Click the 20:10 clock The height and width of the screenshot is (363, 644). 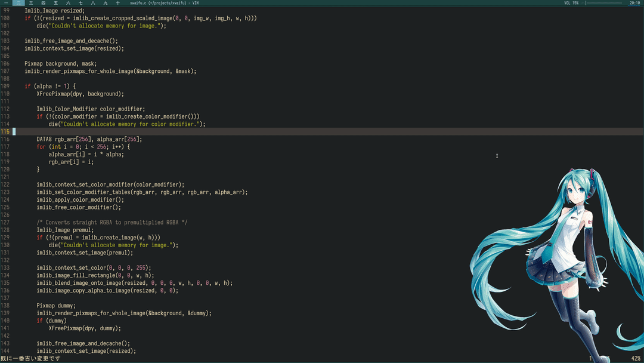tap(634, 3)
